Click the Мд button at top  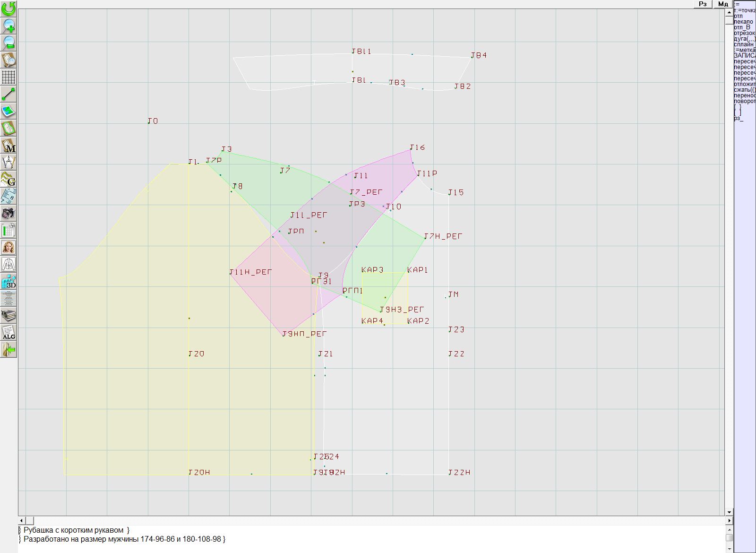pyautogui.click(x=723, y=4)
